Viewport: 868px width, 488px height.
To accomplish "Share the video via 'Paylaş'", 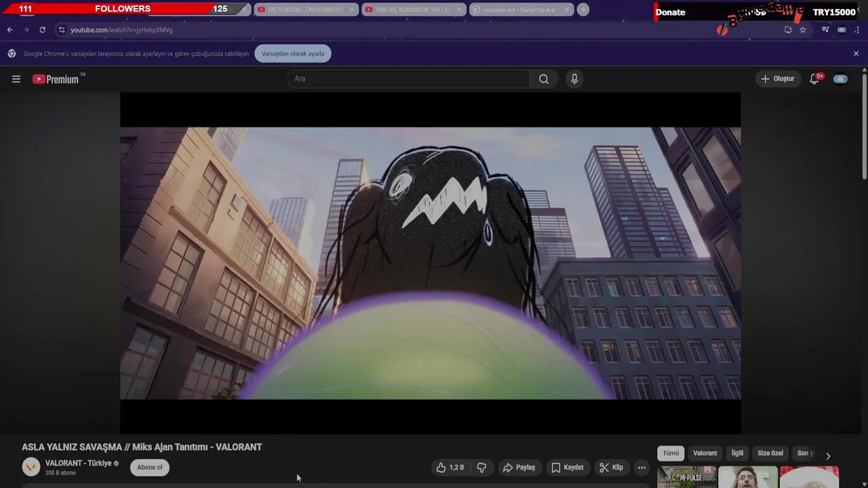I will click(519, 468).
